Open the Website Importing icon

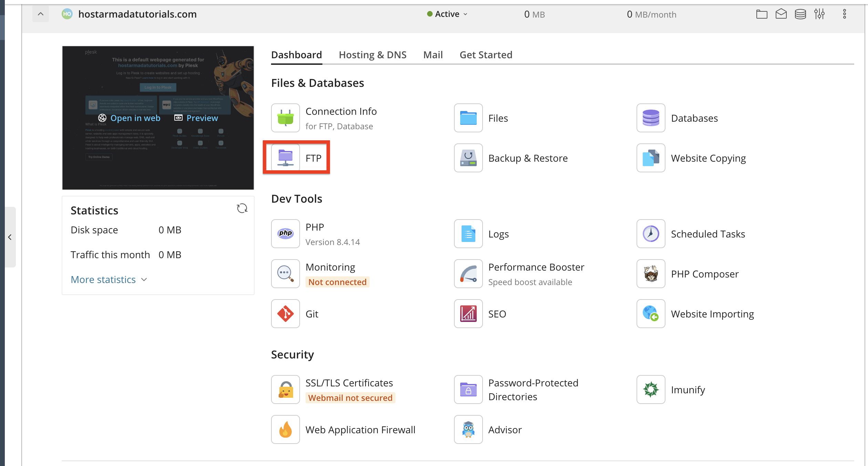[x=651, y=314]
